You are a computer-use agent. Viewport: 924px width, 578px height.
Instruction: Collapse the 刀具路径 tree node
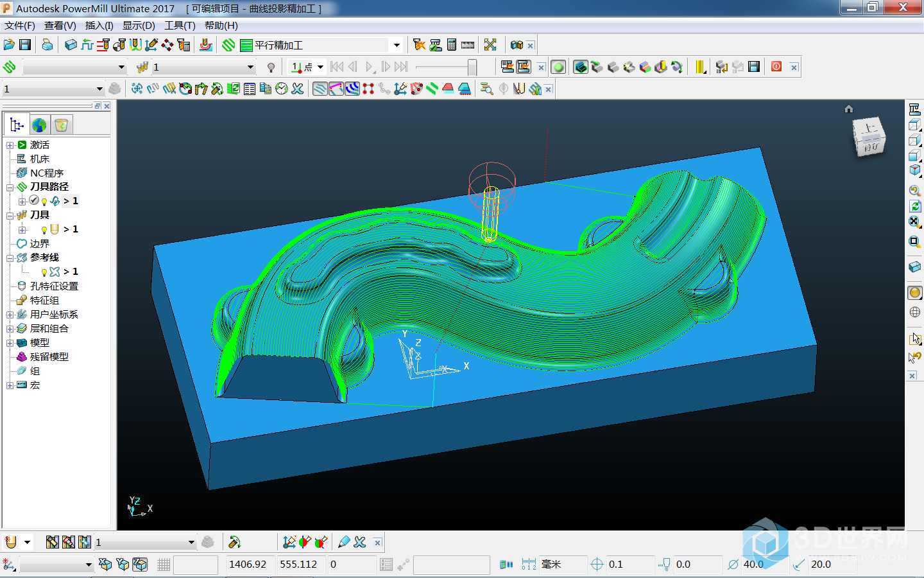[x=10, y=188]
